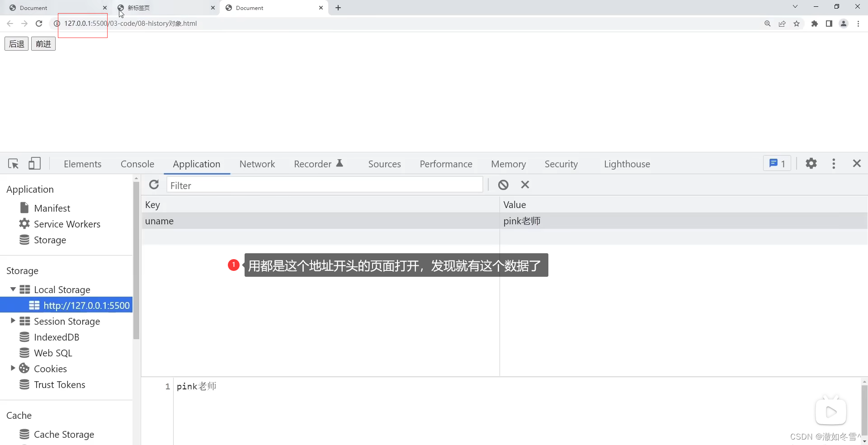Open the Storage overview item

(x=50, y=240)
